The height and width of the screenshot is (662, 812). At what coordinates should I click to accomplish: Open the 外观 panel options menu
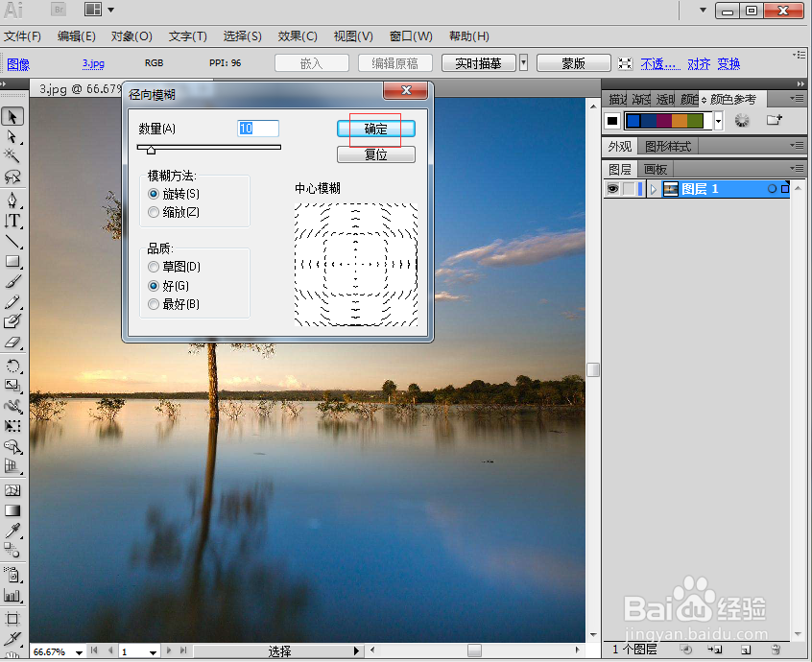pyautogui.click(x=797, y=146)
